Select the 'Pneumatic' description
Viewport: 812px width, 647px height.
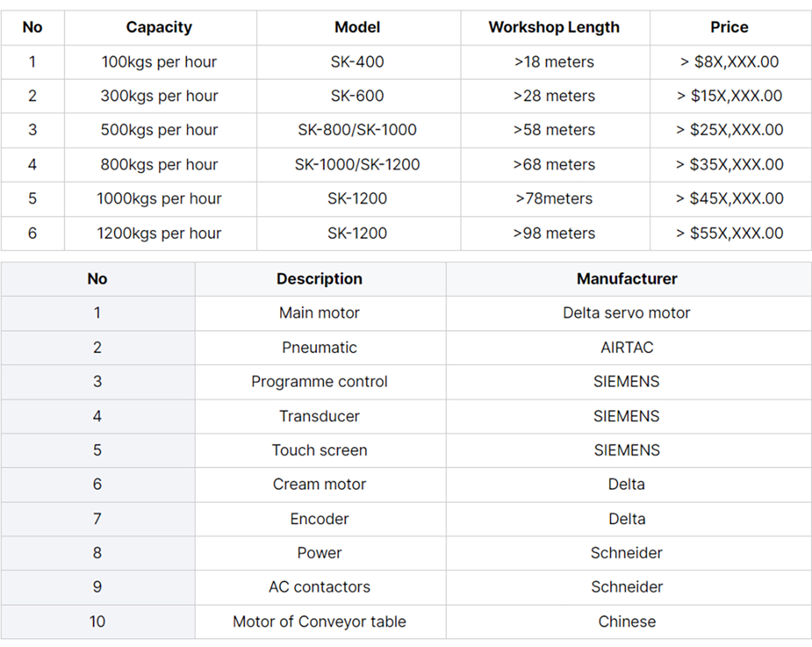(x=320, y=348)
